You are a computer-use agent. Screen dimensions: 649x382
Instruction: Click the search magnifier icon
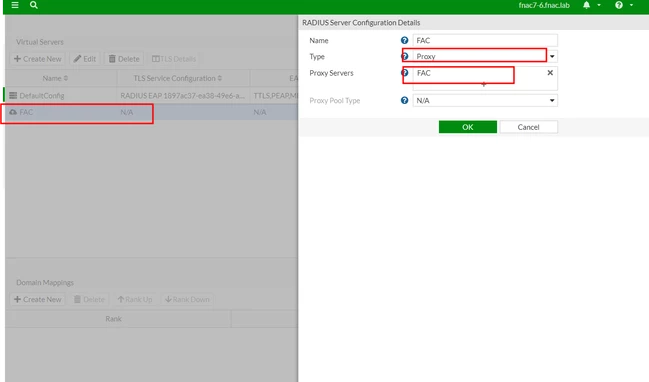tap(34, 5)
